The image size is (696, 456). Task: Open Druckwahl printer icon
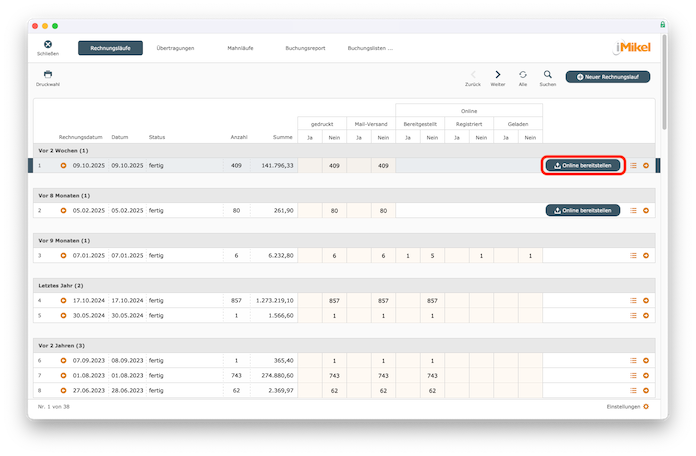47,74
